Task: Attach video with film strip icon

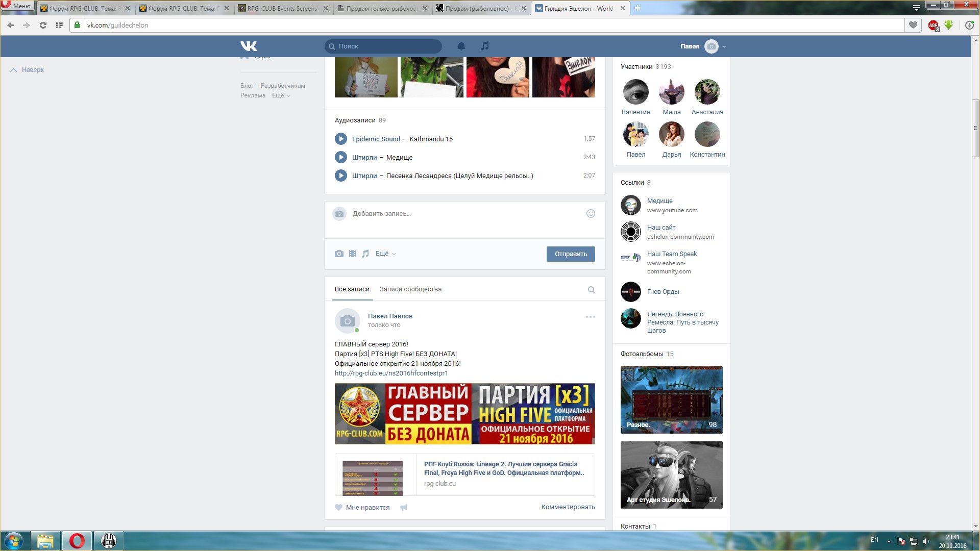Action: [x=352, y=254]
